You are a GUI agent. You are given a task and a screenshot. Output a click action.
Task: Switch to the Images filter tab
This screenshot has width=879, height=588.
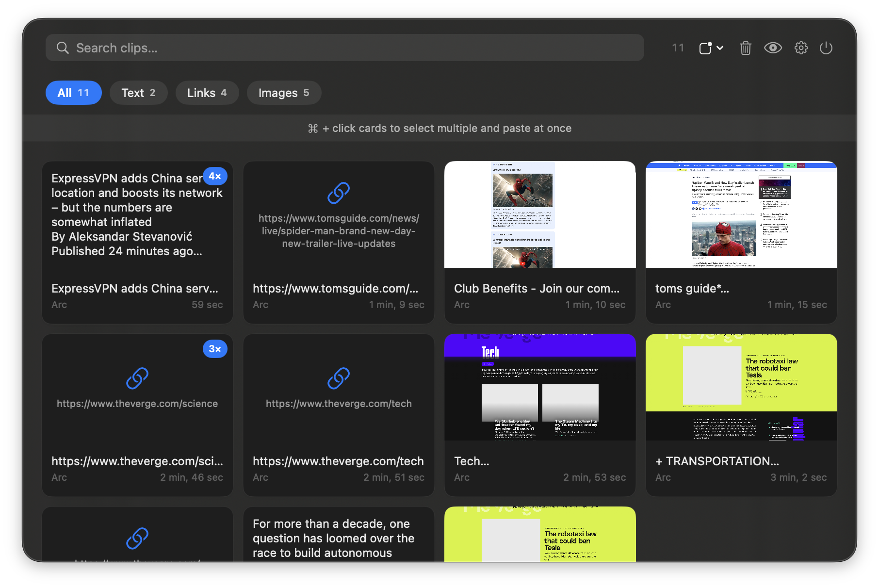click(284, 93)
